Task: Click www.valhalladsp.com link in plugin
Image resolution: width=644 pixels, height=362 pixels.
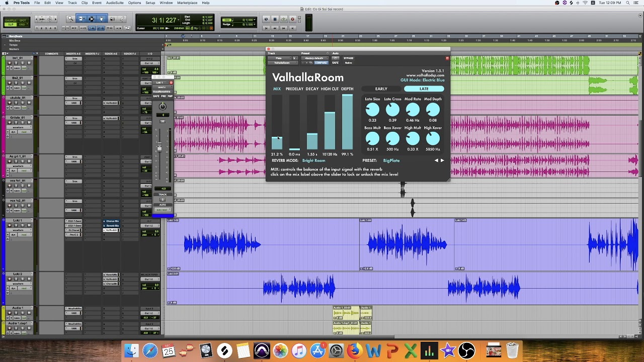Action: tap(425, 75)
